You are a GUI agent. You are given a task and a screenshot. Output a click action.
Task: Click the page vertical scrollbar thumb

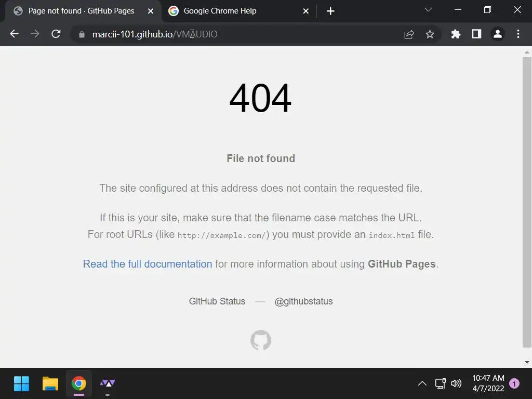(x=527, y=202)
